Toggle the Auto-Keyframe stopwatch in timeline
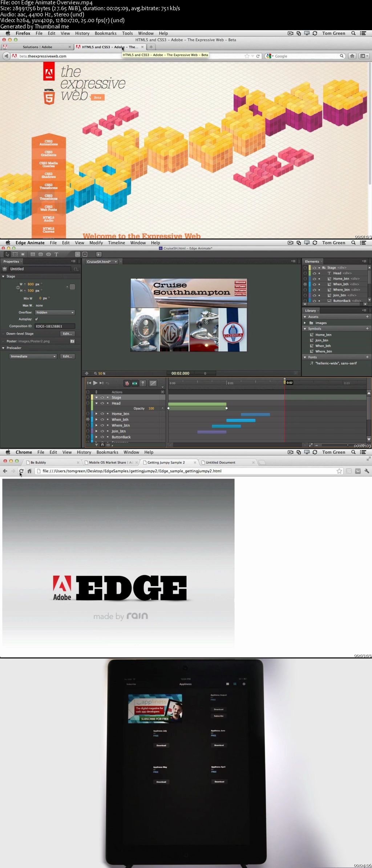Viewport: 372px width, 868px height. [127, 383]
